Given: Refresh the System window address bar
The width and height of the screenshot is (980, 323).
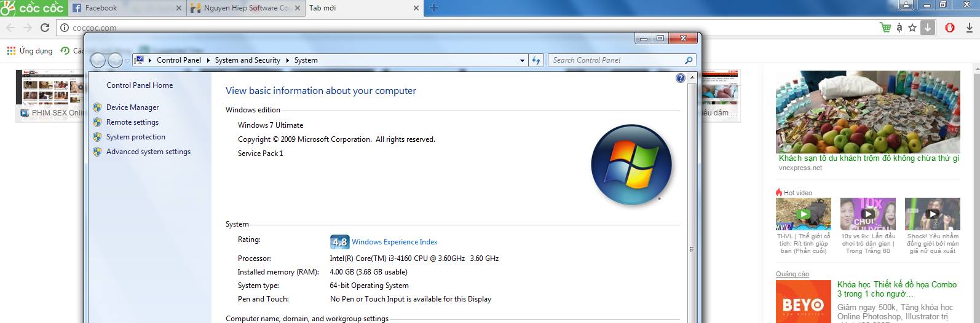Looking at the screenshot, I should (x=535, y=60).
